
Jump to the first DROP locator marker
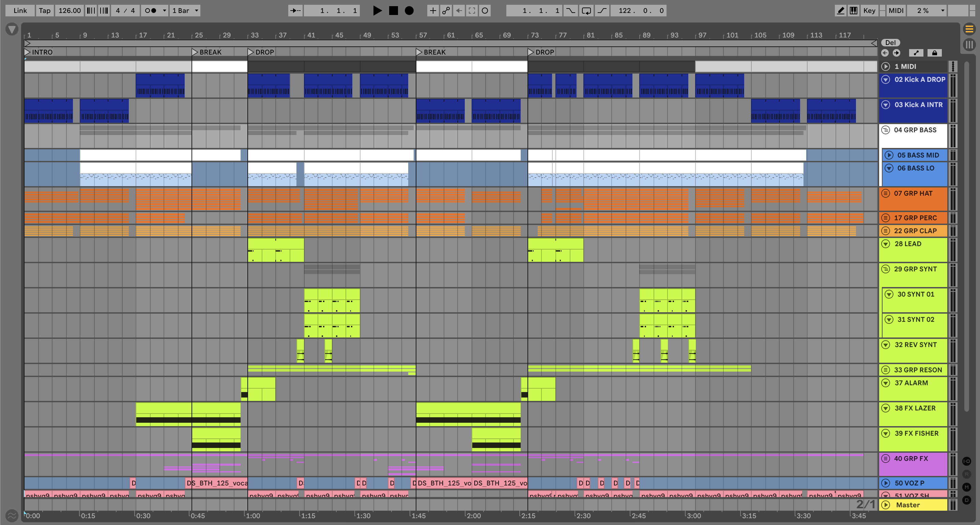(x=251, y=52)
